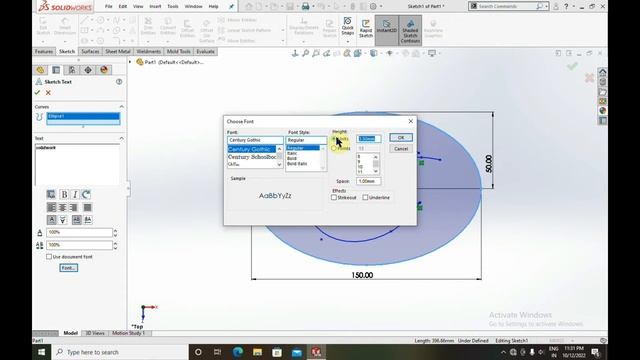640x360 pixels.
Task: Collapse the Curves section
Action: point(121,107)
